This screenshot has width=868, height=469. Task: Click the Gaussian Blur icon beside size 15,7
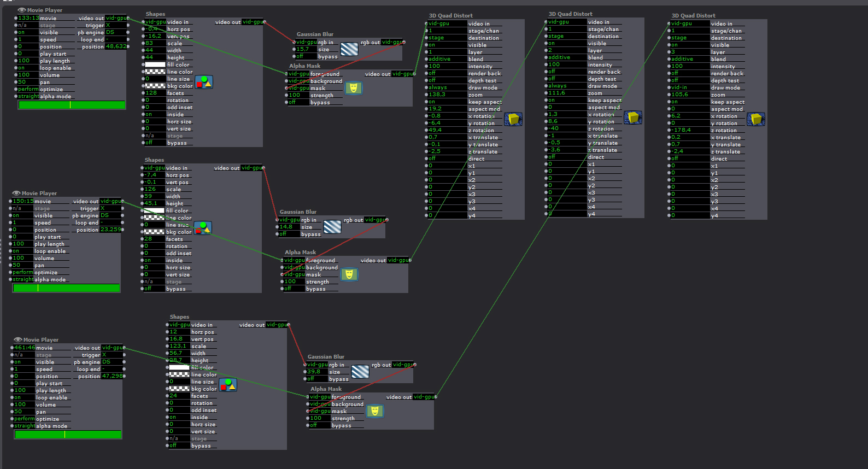pyautogui.click(x=349, y=49)
